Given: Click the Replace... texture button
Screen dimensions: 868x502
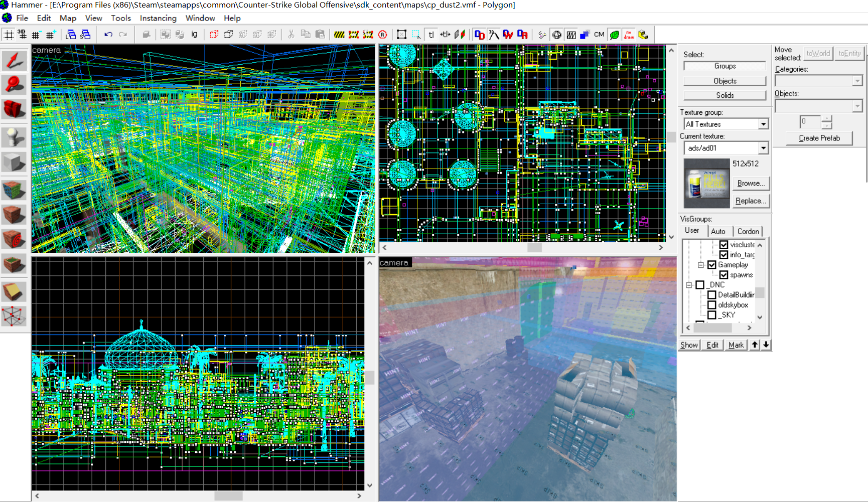Looking at the screenshot, I should click(751, 201).
